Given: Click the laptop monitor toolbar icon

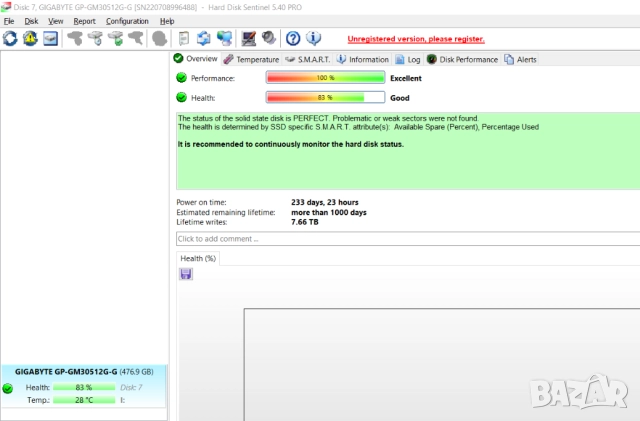Looking at the screenshot, I should click(248, 38).
